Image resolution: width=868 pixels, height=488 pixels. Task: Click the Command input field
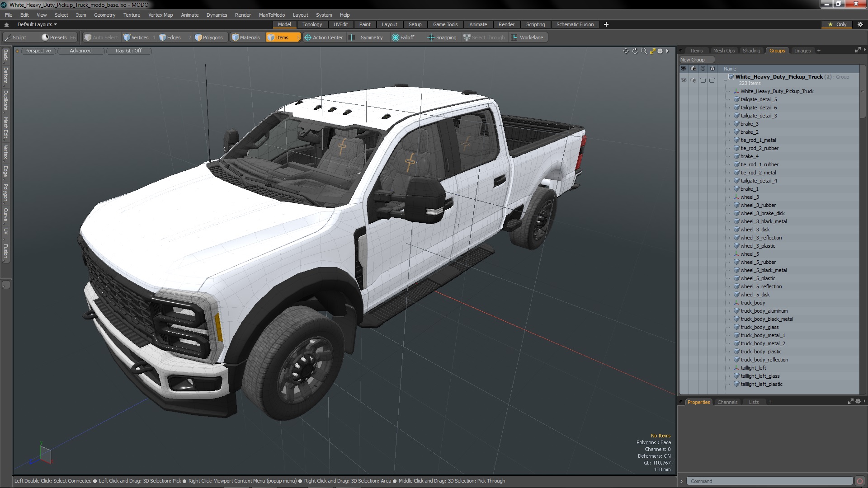coord(769,481)
